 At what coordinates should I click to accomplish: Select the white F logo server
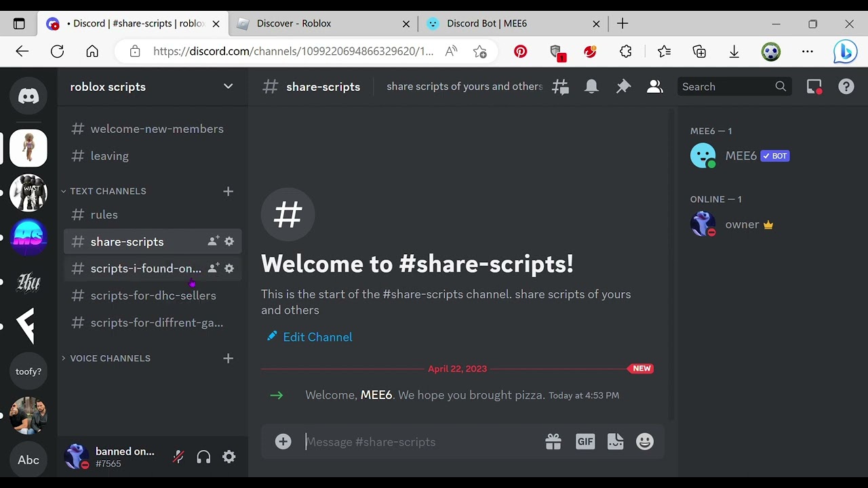pyautogui.click(x=28, y=326)
